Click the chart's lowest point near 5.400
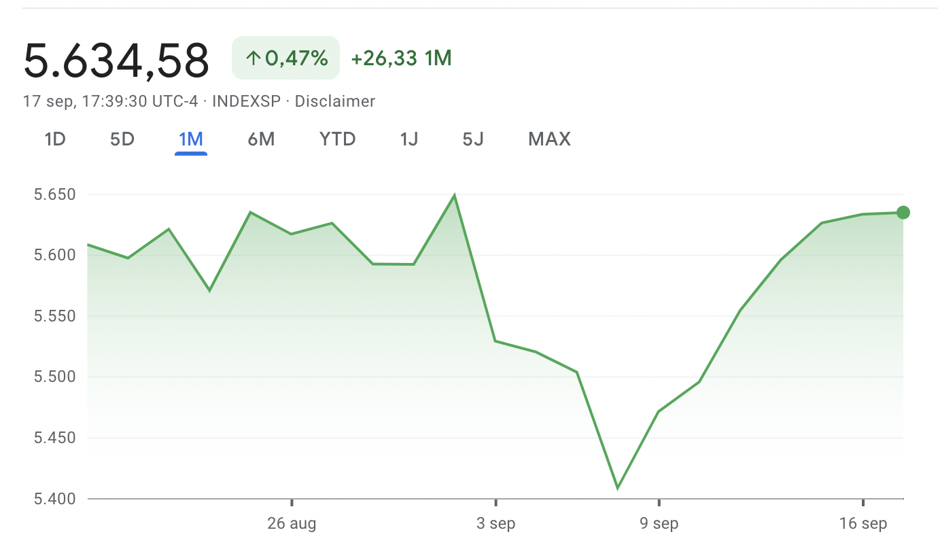This screenshot has width=938, height=560. (x=617, y=487)
